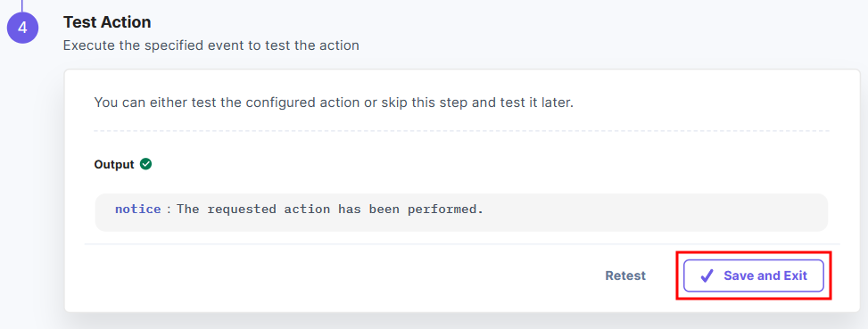Click the Retest button

pos(625,276)
